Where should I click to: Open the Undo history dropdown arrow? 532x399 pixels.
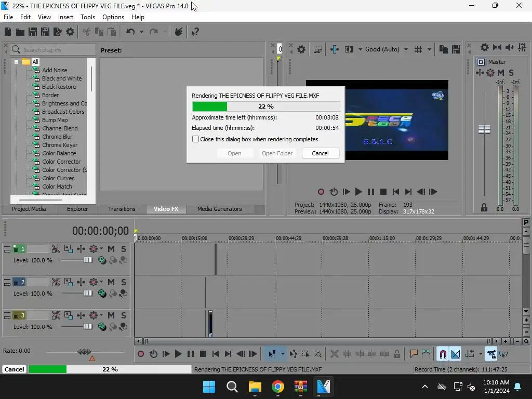pyautogui.click(x=141, y=32)
